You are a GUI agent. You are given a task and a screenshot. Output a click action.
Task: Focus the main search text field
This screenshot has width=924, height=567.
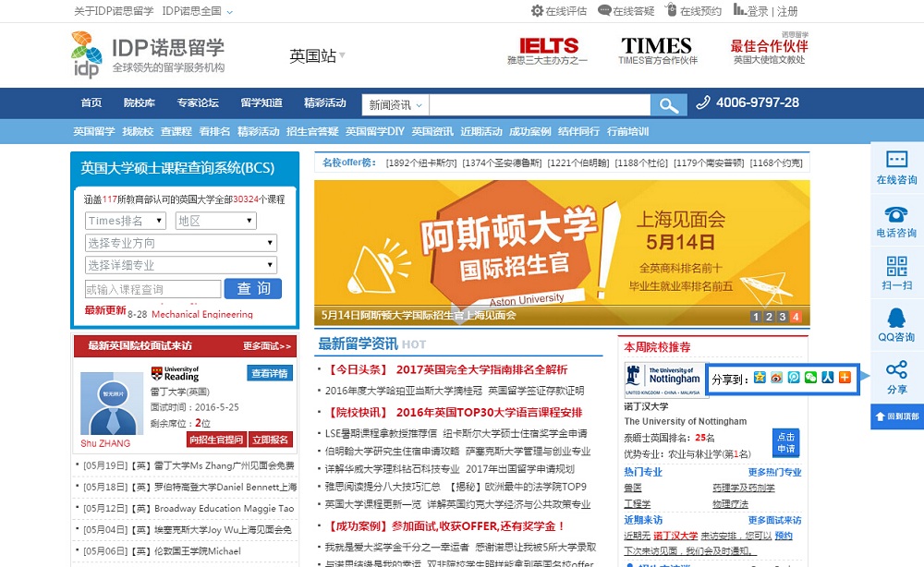pos(540,105)
